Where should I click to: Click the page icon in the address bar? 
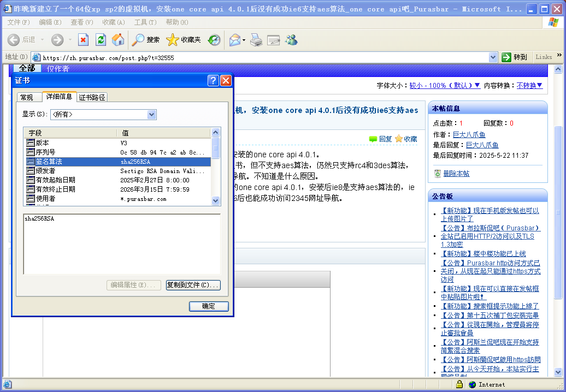point(37,57)
